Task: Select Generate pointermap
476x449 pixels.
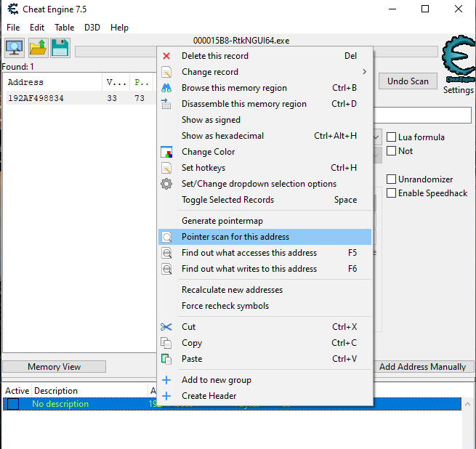Action: 265,221
